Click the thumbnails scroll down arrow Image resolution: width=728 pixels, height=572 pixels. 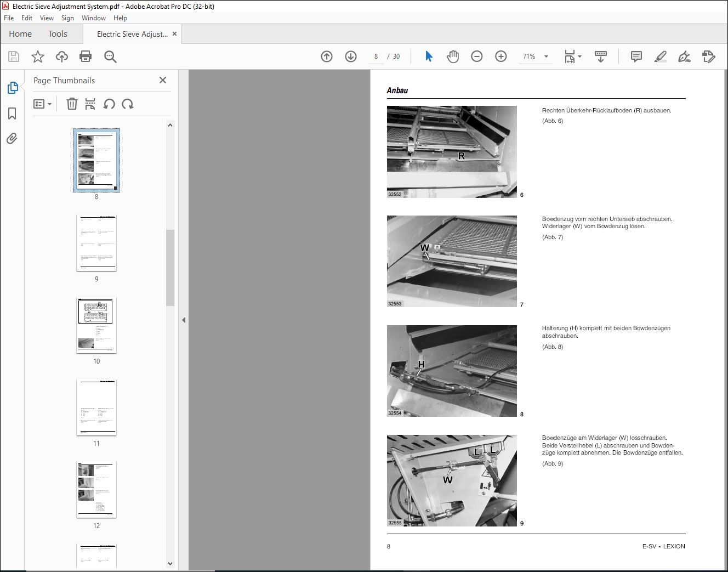170,564
